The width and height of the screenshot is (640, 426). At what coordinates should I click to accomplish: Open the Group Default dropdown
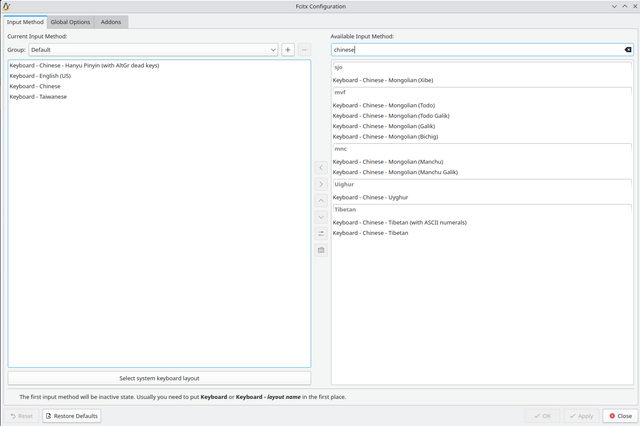tap(153, 50)
